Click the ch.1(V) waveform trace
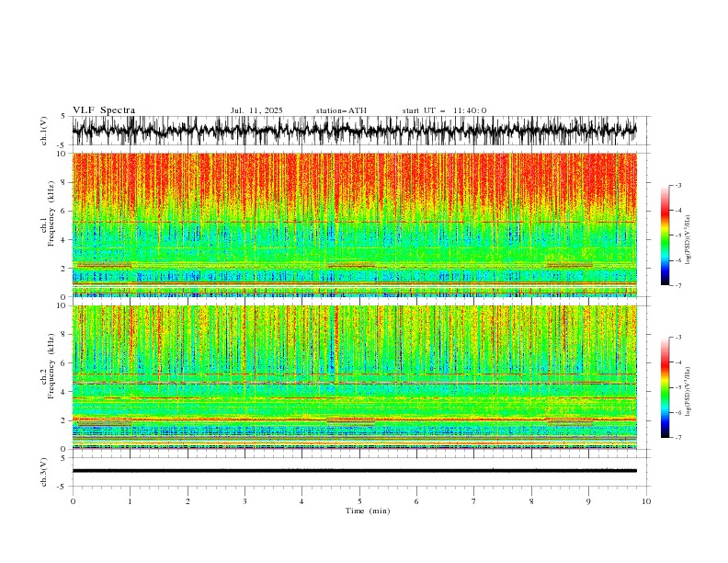 click(355, 131)
